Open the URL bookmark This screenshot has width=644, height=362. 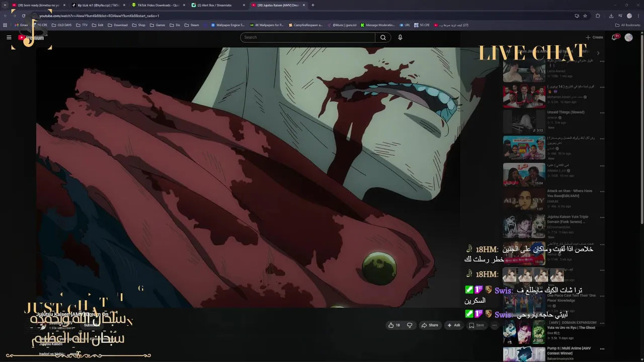405,25
